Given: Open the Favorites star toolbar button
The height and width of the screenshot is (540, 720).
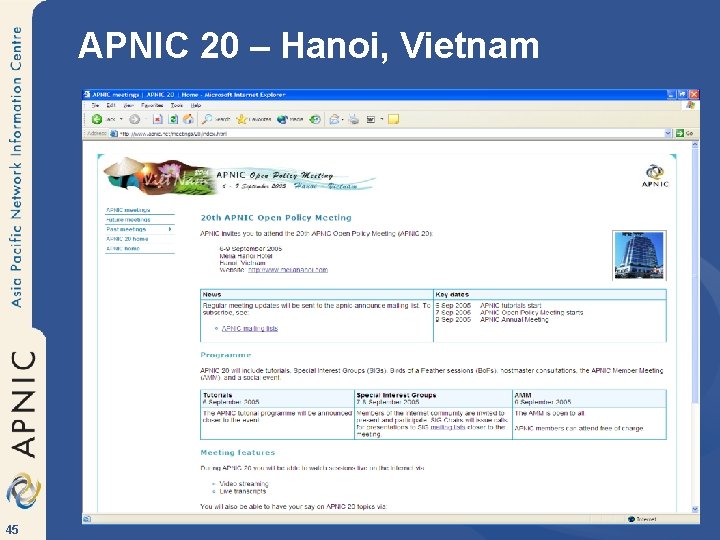Looking at the screenshot, I should pos(253,119).
